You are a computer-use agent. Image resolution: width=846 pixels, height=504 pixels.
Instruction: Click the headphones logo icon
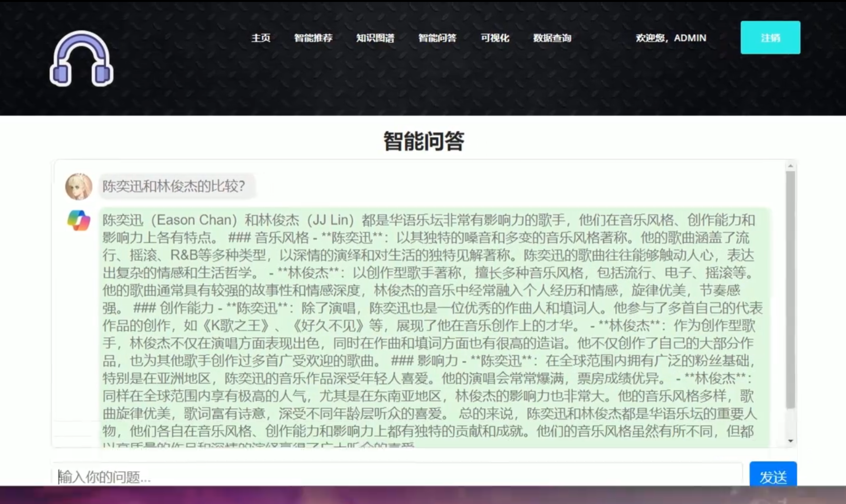coord(81,59)
